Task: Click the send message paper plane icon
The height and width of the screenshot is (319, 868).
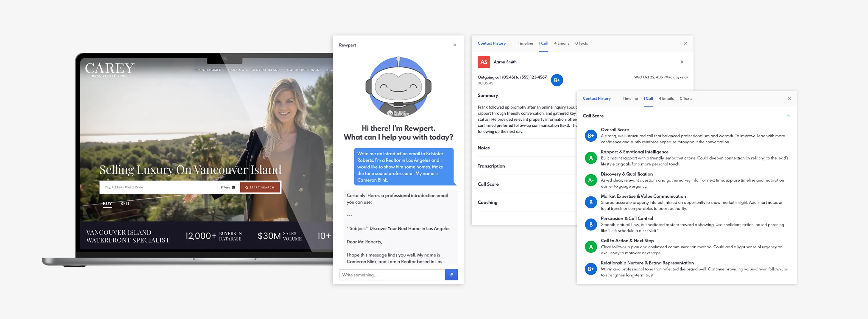Action: [x=451, y=275]
